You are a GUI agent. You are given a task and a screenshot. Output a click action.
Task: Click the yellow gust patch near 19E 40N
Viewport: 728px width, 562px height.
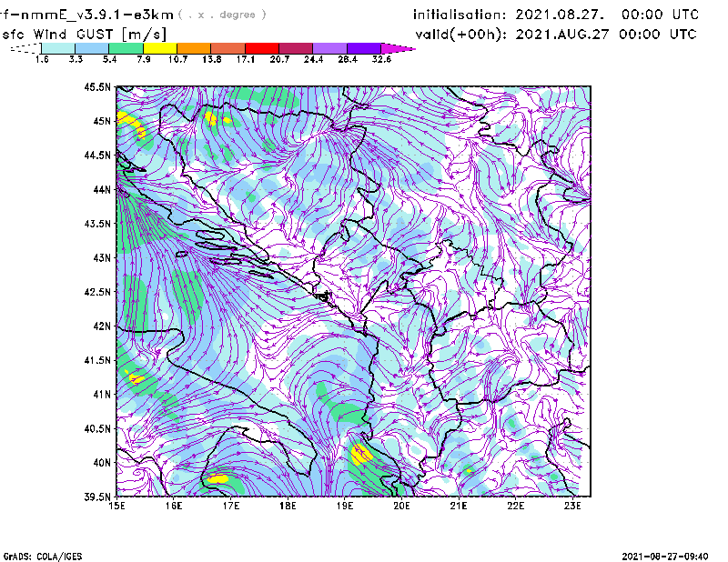359,455
